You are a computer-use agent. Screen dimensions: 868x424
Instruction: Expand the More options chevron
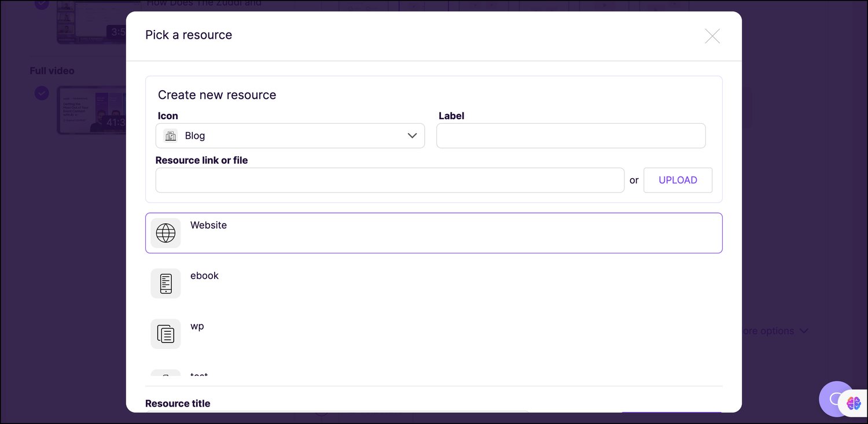coord(804,331)
